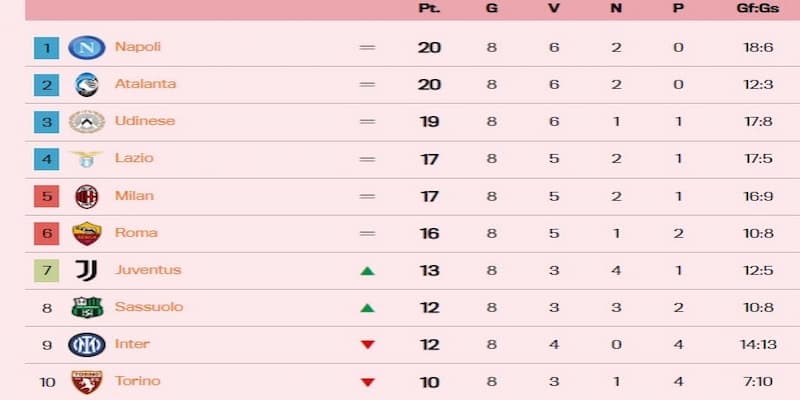Click the blue position 1 badge
Screen dimensions: 800x400
tap(46, 47)
